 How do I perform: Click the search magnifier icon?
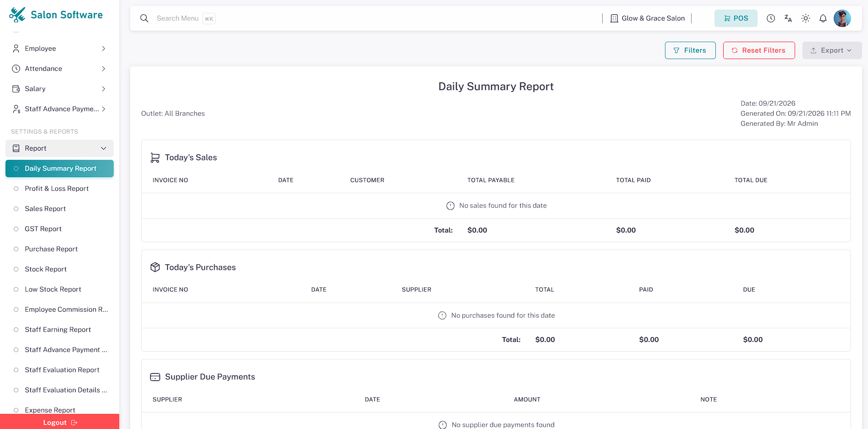(x=144, y=18)
